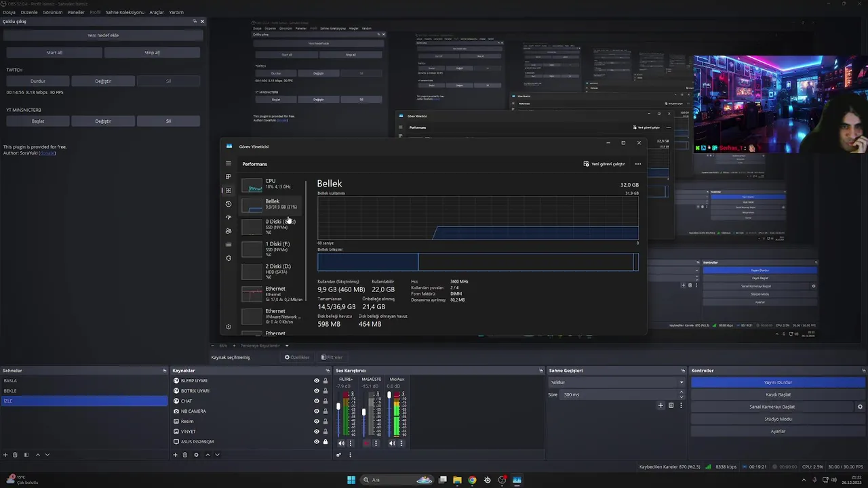
Task: Open App history icon in Task Manager sidebar
Action: (x=229, y=204)
